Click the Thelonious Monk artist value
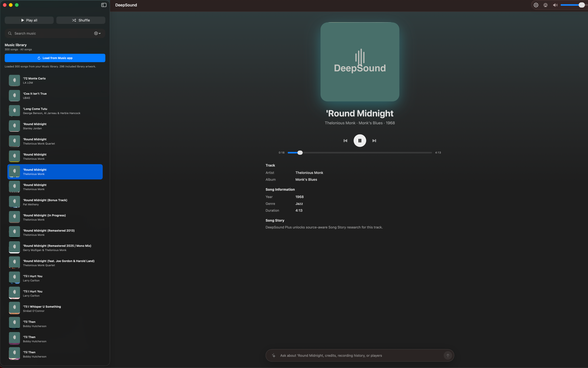Viewport: 588px width, 368px height. click(x=309, y=173)
